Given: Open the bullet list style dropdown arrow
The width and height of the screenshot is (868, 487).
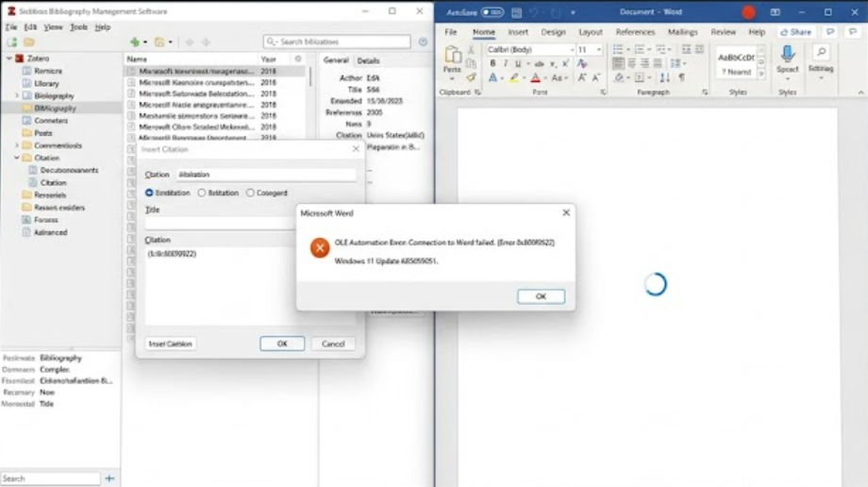Looking at the screenshot, I should [628, 50].
